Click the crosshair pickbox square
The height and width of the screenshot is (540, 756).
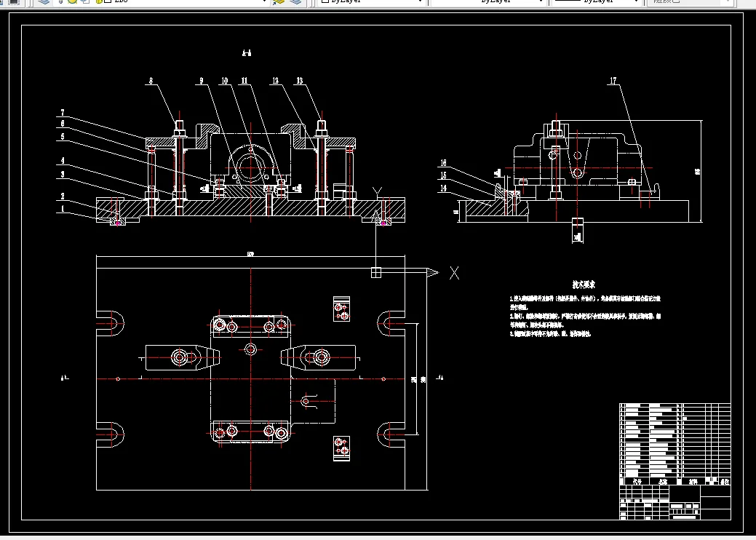[376, 272]
